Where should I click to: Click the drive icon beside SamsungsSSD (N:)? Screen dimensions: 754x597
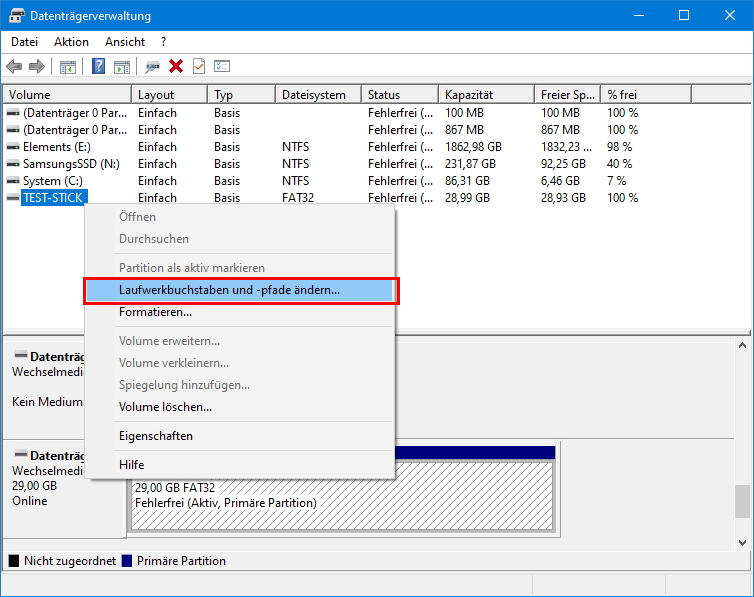pyautogui.click(x=13, y=164)
